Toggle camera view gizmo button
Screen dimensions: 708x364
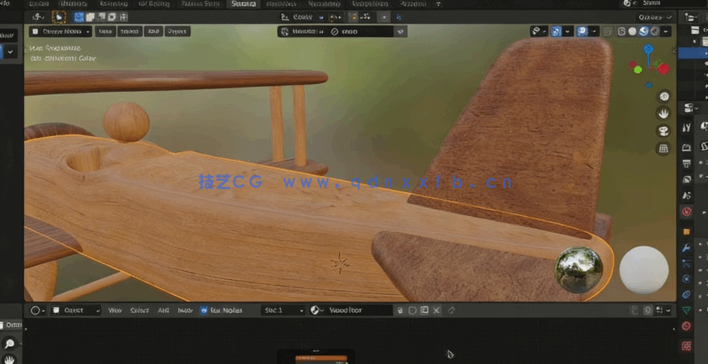pos(663,131)
